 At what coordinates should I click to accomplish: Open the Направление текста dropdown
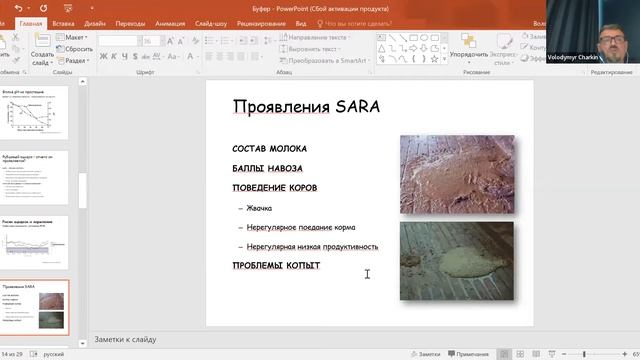click(315, 37)
